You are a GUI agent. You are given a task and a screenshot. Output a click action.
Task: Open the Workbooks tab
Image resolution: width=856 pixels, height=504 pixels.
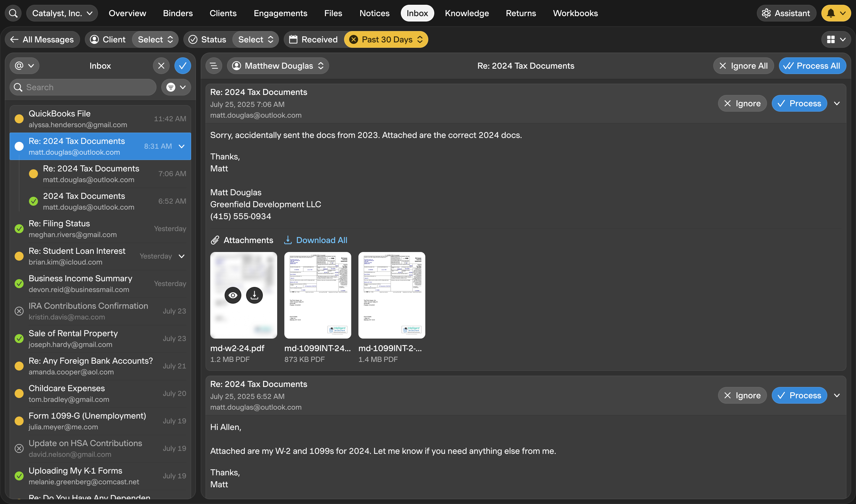575,13
